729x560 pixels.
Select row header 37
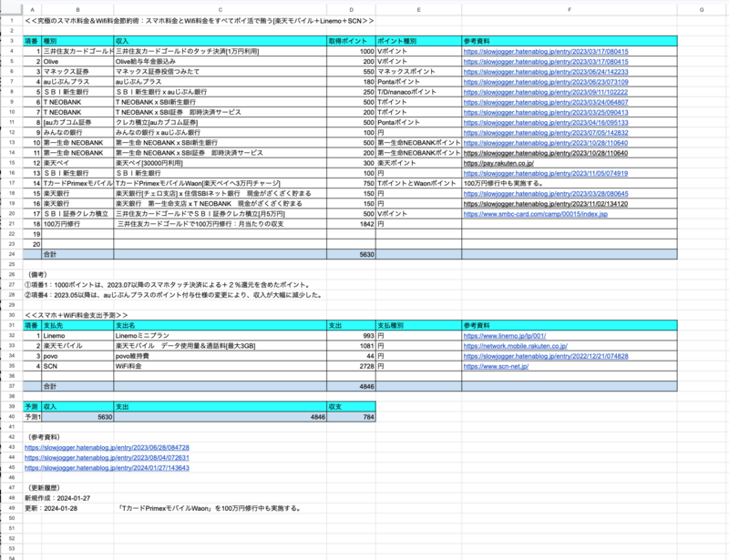(12, 386)
